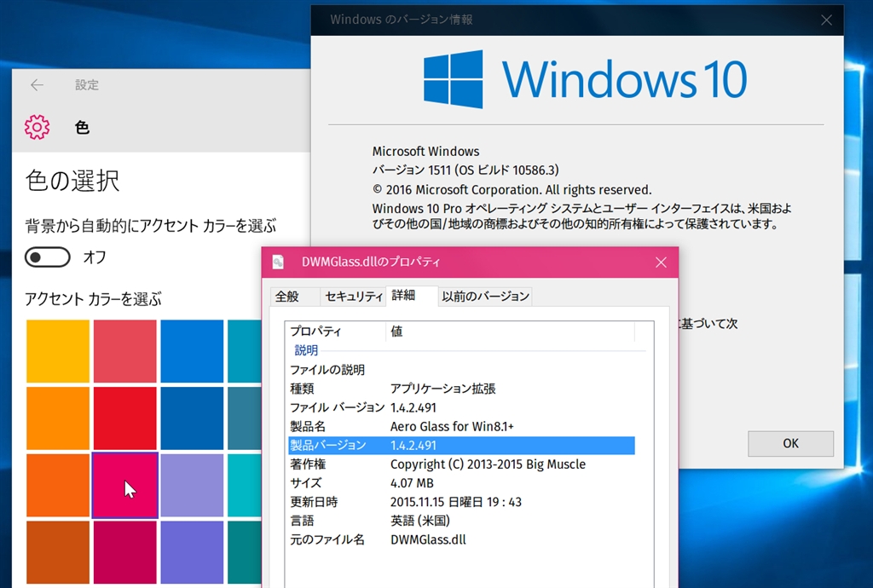Open the 以前のバージョン tab
Screen dimensions: 873x588
[x=485, y=297]
